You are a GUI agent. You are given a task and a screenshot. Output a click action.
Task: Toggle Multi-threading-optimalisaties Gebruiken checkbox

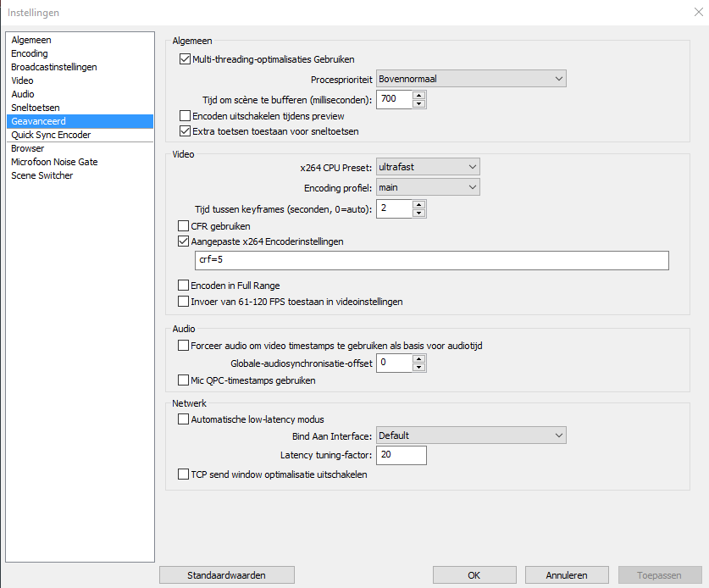coord(185,59)
